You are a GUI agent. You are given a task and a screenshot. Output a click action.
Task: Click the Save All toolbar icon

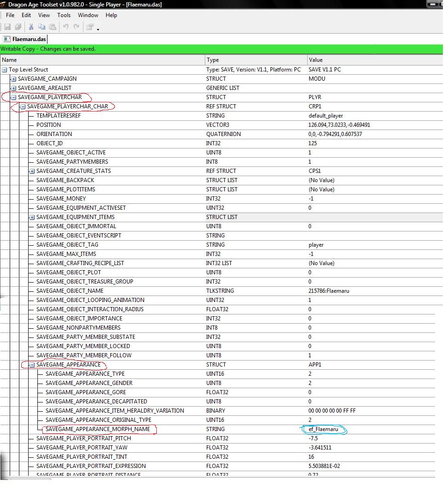click(18, 27)
